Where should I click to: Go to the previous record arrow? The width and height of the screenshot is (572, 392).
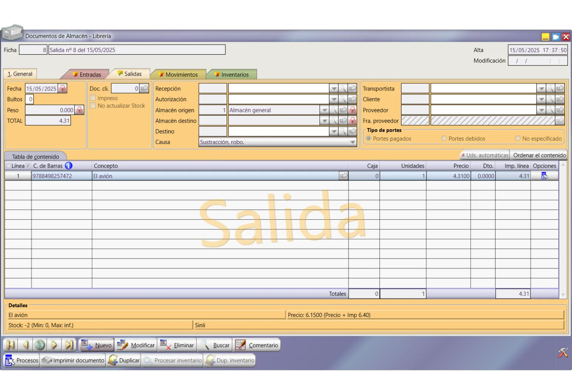coord(25,345)
